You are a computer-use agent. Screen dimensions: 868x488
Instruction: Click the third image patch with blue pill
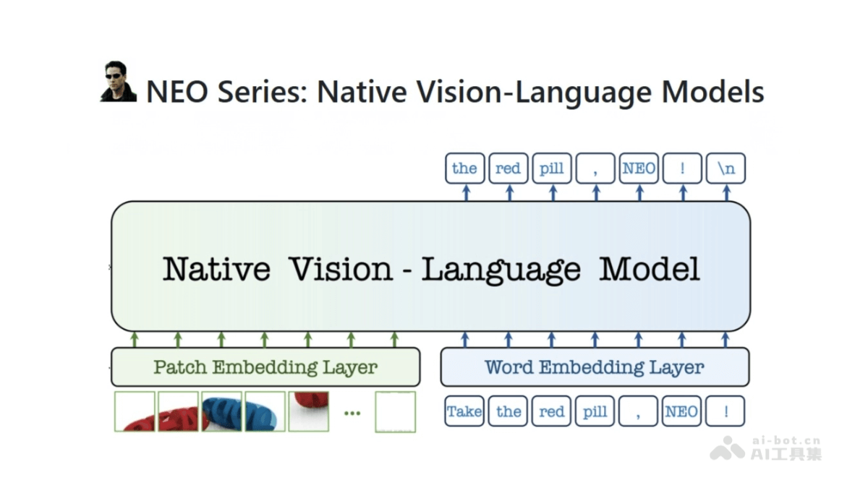(221, 411)
